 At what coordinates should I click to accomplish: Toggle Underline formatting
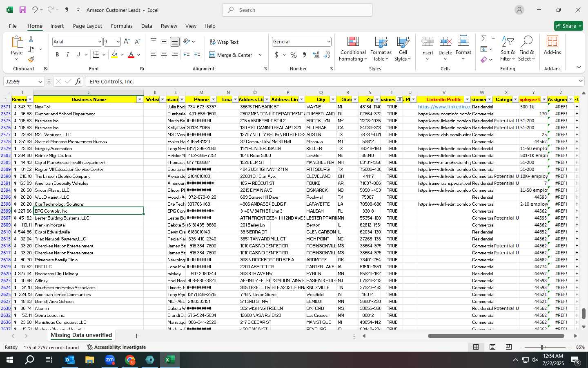[78, 55]
